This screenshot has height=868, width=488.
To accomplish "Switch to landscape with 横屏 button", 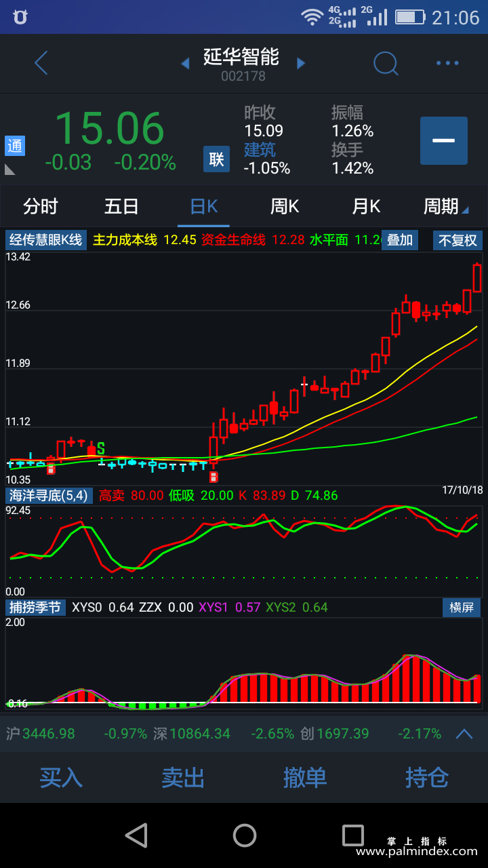I will (462, 607).
